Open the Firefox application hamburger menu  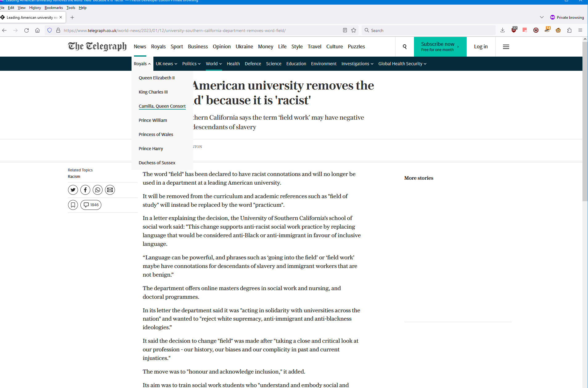(580, 30)
